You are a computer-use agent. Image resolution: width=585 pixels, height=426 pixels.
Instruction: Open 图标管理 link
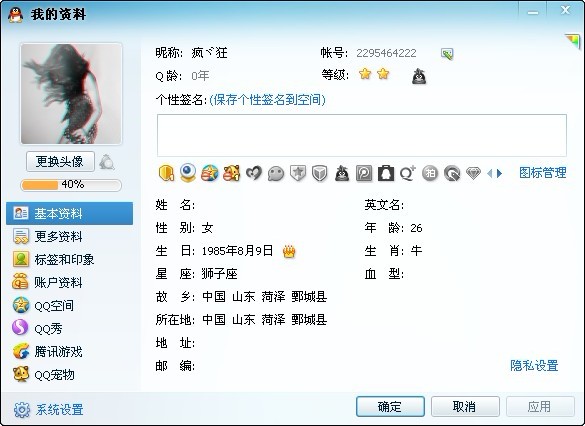tap(543, 173)
